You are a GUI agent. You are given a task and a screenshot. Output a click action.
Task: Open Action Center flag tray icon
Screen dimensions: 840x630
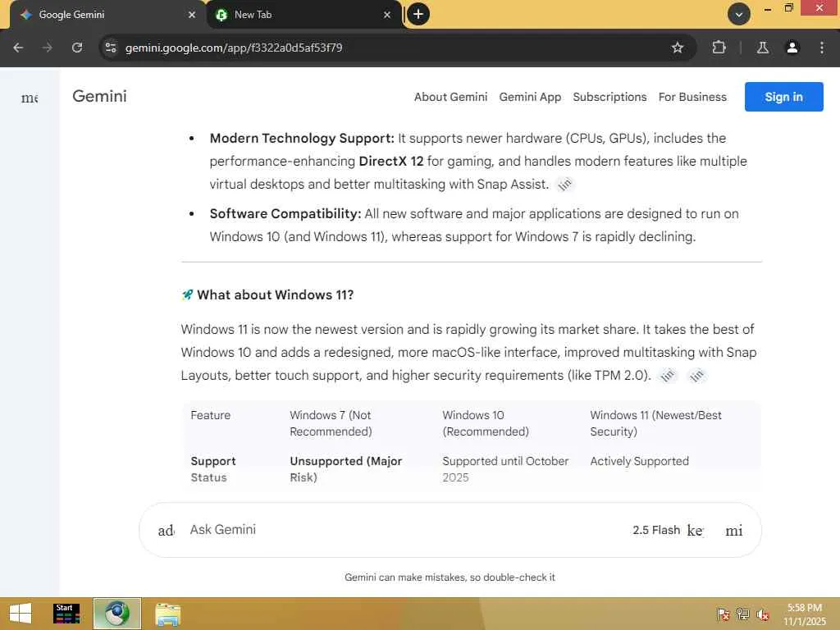click(723, 614)
